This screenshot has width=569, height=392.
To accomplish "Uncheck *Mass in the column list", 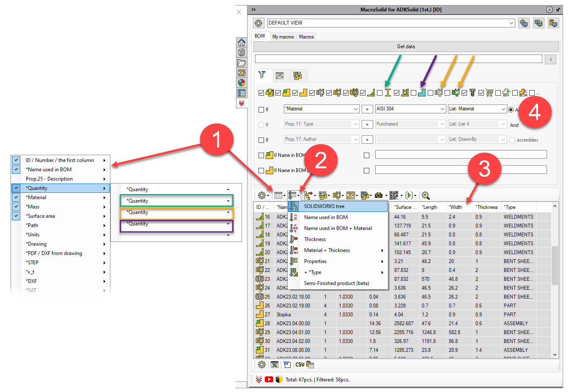I will coord(16,207).
